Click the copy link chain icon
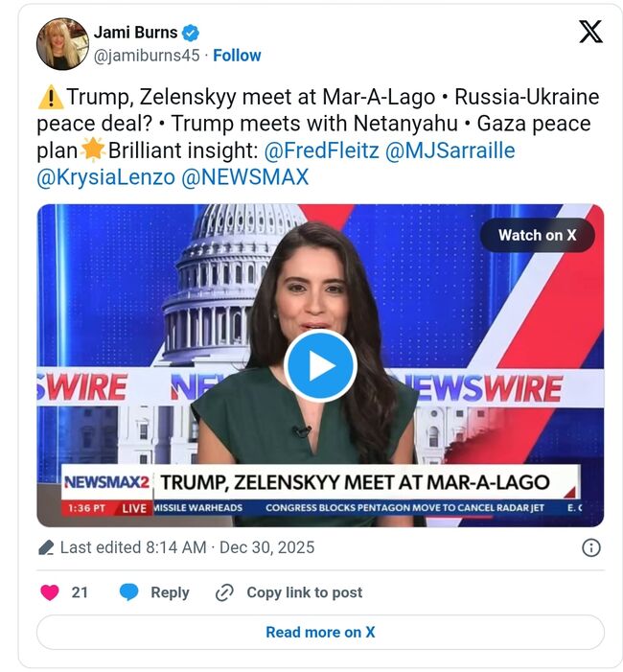Screen dimensions: 623x672 coord(224,592)
